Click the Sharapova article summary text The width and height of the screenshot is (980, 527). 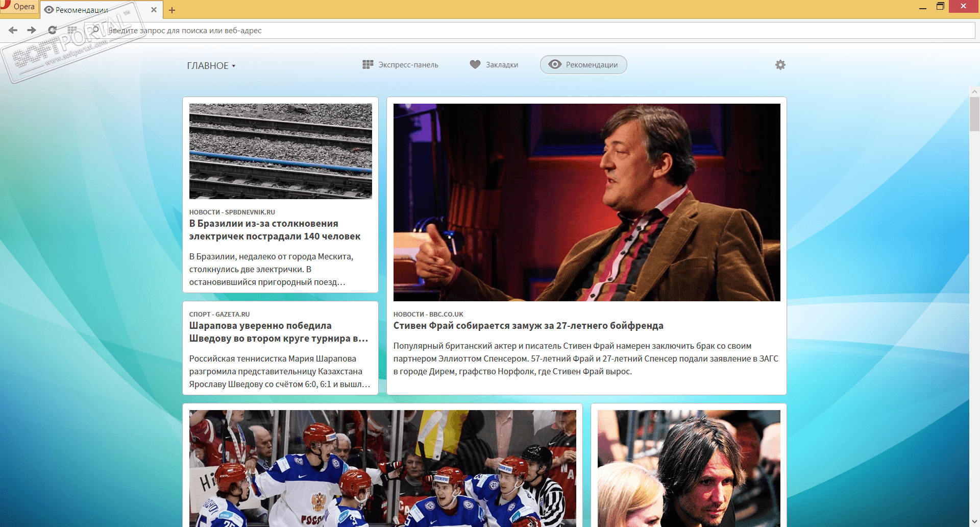pos(280,371)
